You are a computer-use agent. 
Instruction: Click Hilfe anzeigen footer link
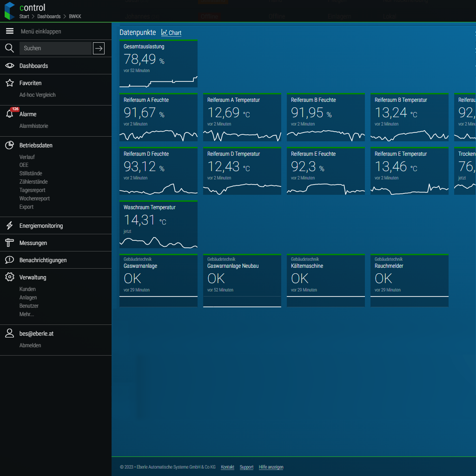pos(271,467)
